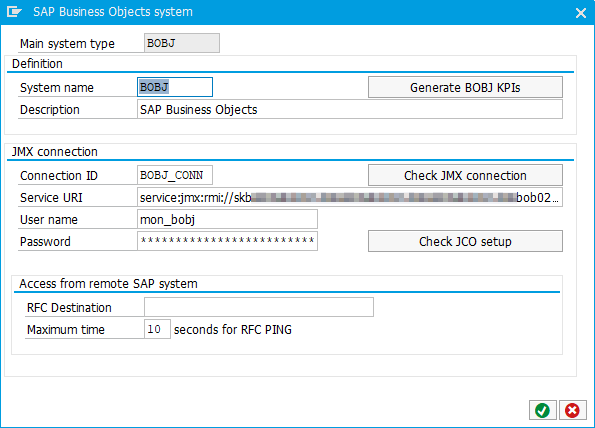Click the 'RFC Destination' label

pyautogui.click(x=69, y=308)
